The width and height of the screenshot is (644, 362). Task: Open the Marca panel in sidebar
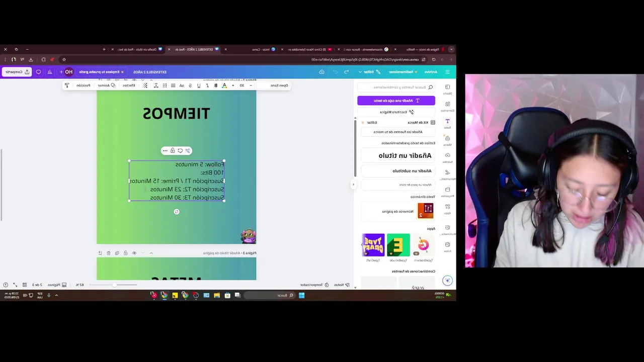click(x=447, y=140)
